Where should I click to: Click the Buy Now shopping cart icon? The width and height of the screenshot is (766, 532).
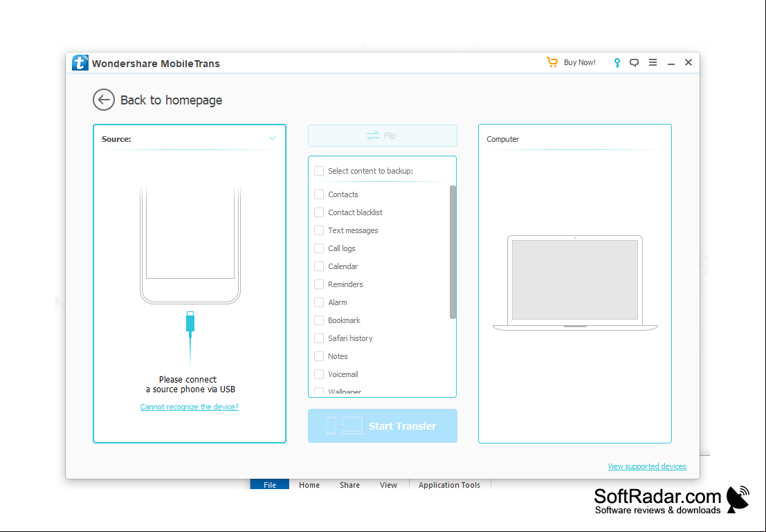click(x=552, y=62)
